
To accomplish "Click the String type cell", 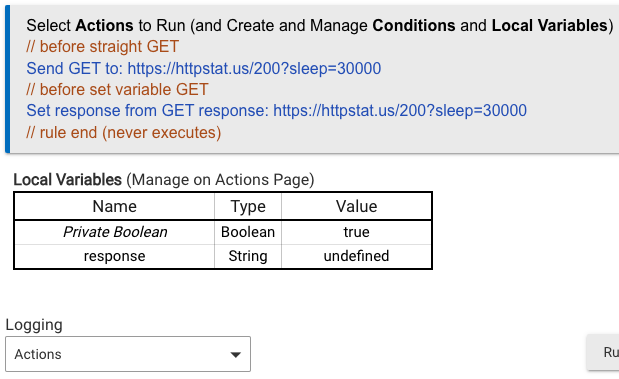I will [x=248, y=256].
